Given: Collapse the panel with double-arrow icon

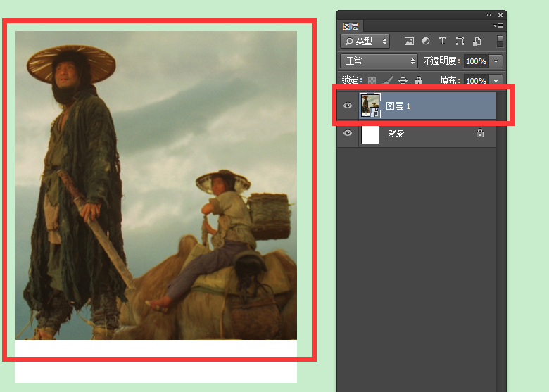Looking at the screenshot, I should click(488, 15).
